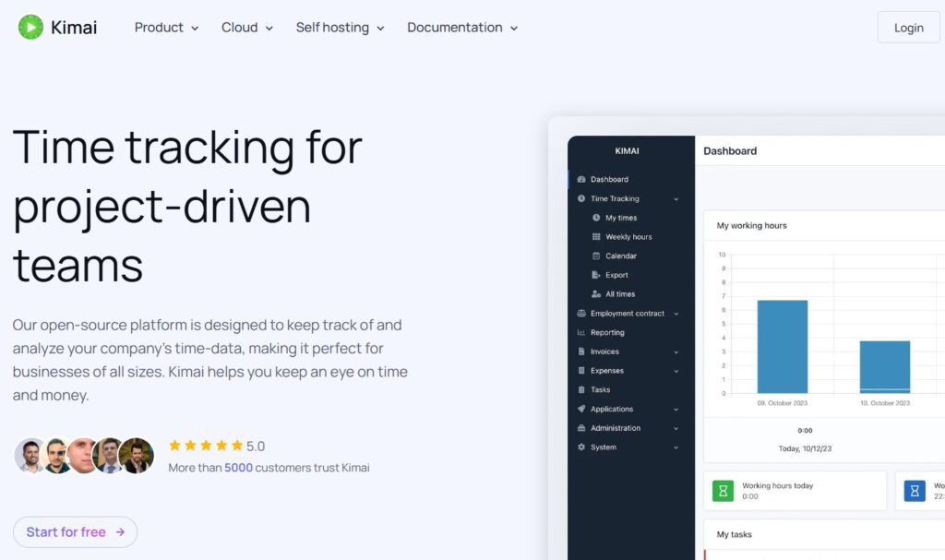
Task: Click the Dashboard gauge icon in sidebar
Action: [x=581, y=179]
